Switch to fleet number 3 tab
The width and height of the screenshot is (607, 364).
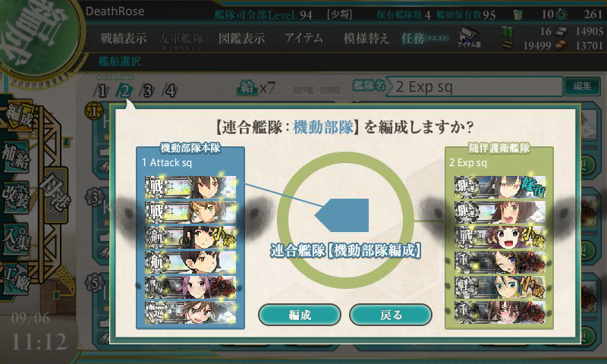147,91
